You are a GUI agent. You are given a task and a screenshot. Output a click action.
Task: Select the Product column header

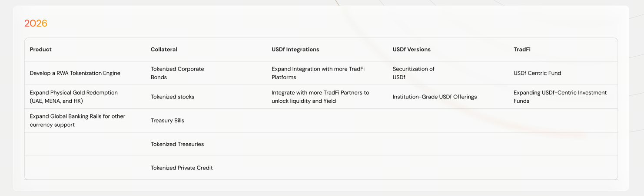click(40, 50)
